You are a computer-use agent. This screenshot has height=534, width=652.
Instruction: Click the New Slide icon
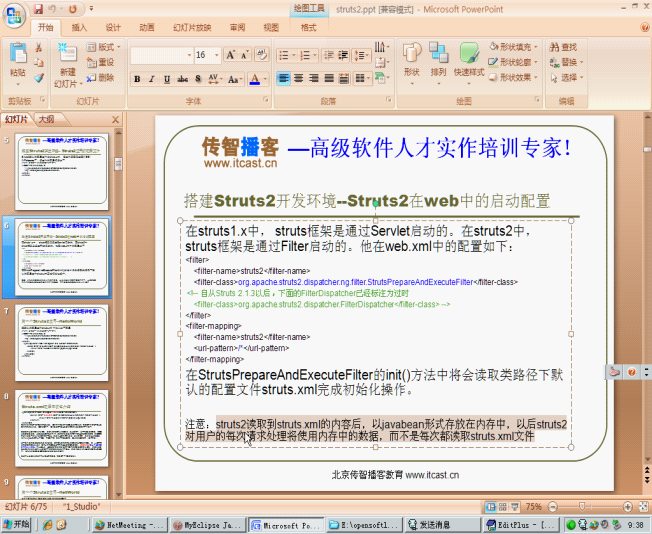pyautogui.click(x=68, y=54)
